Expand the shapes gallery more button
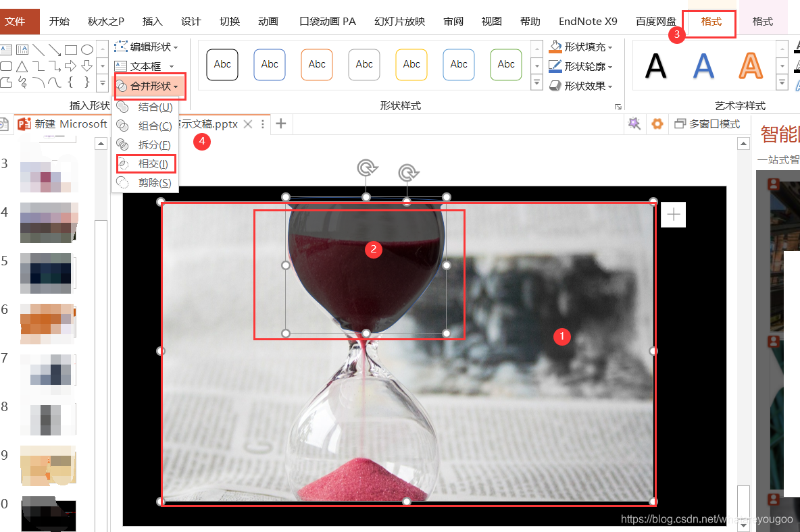 point(103,82)
